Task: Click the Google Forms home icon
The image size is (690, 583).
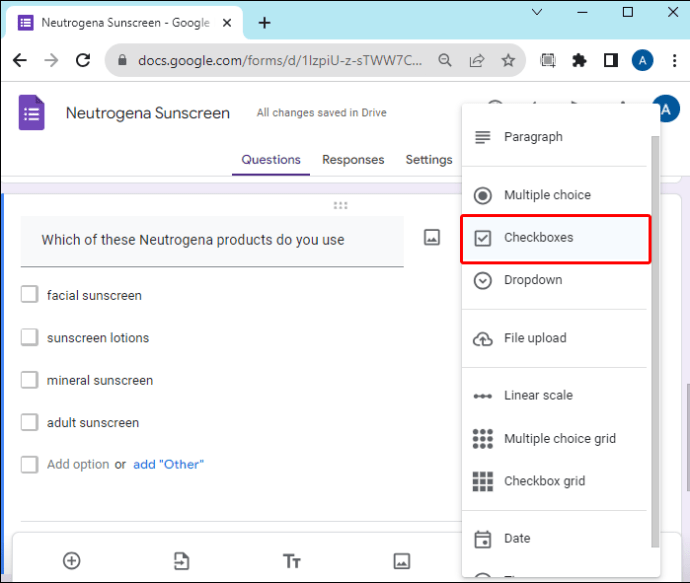Action: click(31, 113)
